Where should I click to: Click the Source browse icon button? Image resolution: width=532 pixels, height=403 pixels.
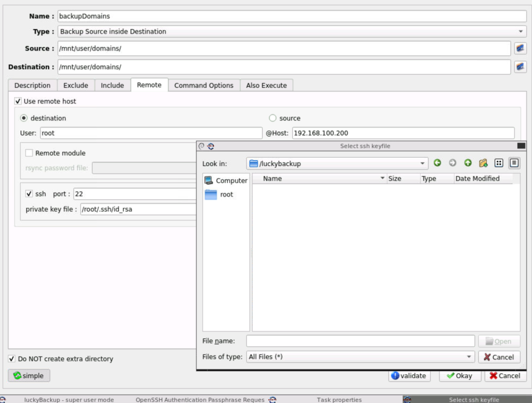point(520,48)
